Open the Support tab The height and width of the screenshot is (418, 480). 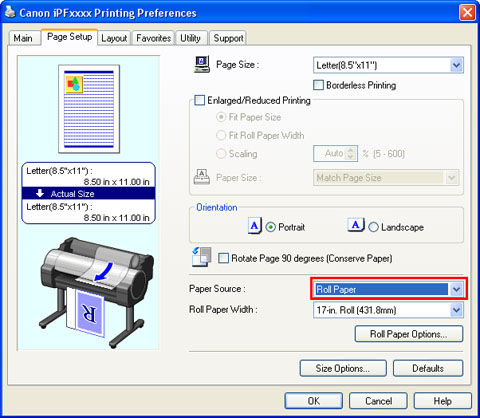(228, 38)
